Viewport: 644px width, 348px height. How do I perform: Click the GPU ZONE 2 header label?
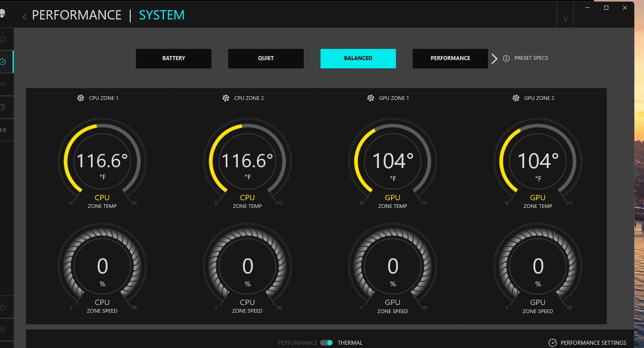[x=539, y=98]
